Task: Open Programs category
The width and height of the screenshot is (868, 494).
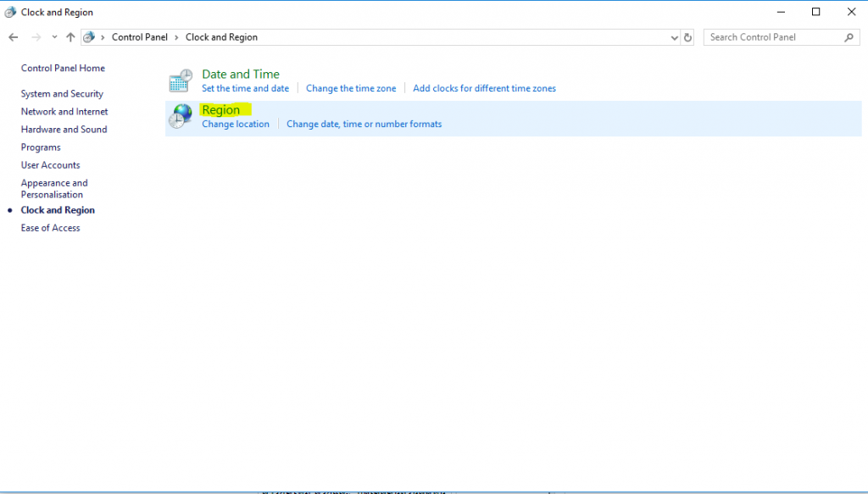Action: click(x=41, y=147)
